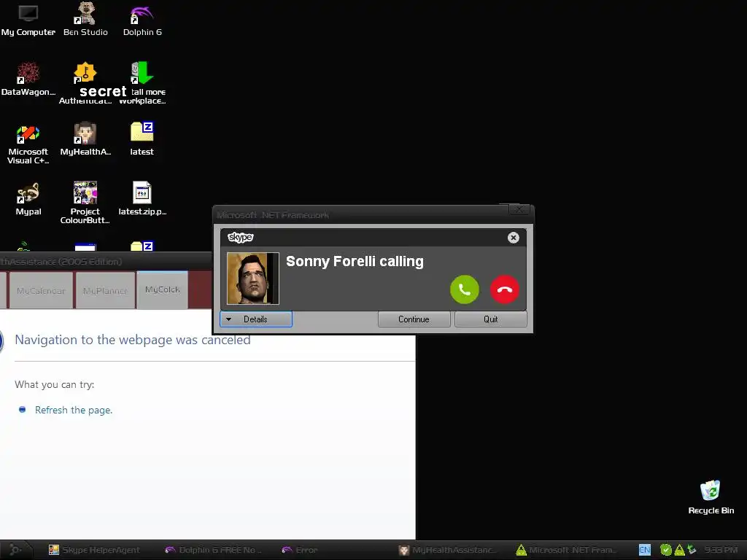The image size is (747, 560).
Task: Answer the Skype call with green phone button
Action: (x=465, y=289)
